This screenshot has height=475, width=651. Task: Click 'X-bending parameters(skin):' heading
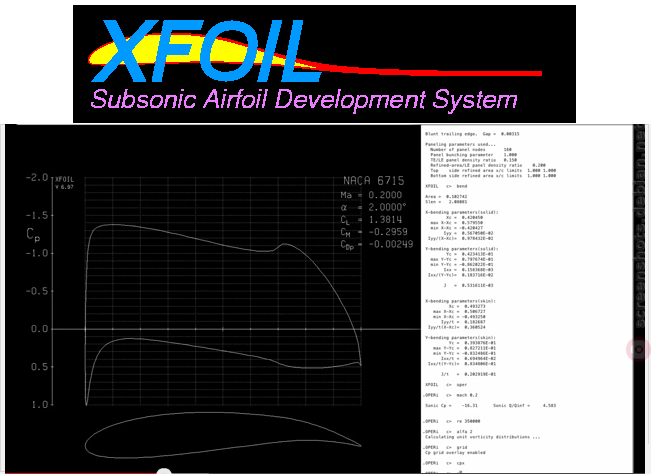coord(460,301)
